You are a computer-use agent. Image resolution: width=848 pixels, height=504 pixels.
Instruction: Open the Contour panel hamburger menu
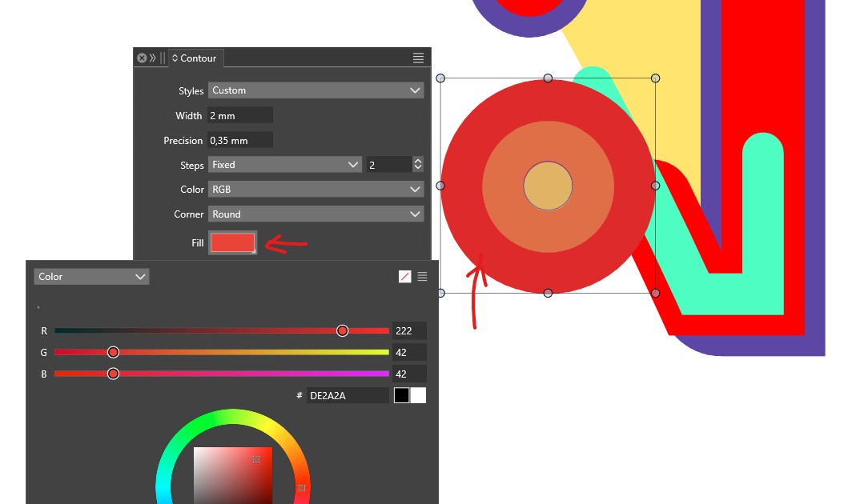click(x=418, y=58)
